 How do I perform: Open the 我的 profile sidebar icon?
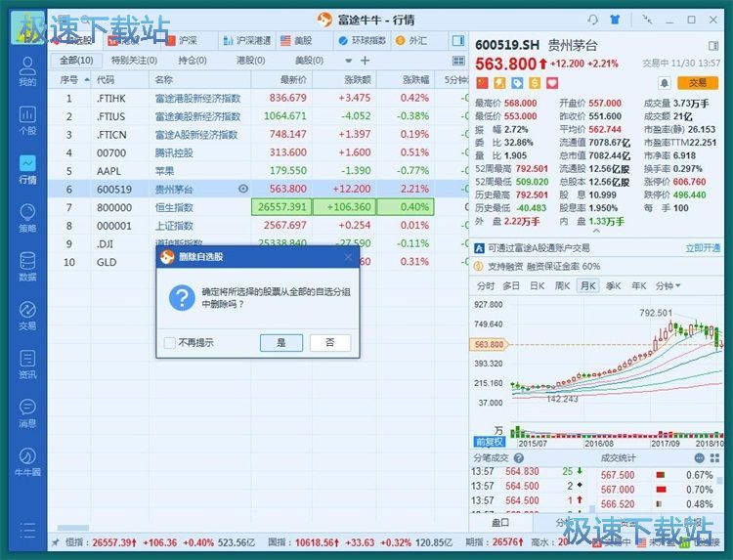[x=27, y=71]
